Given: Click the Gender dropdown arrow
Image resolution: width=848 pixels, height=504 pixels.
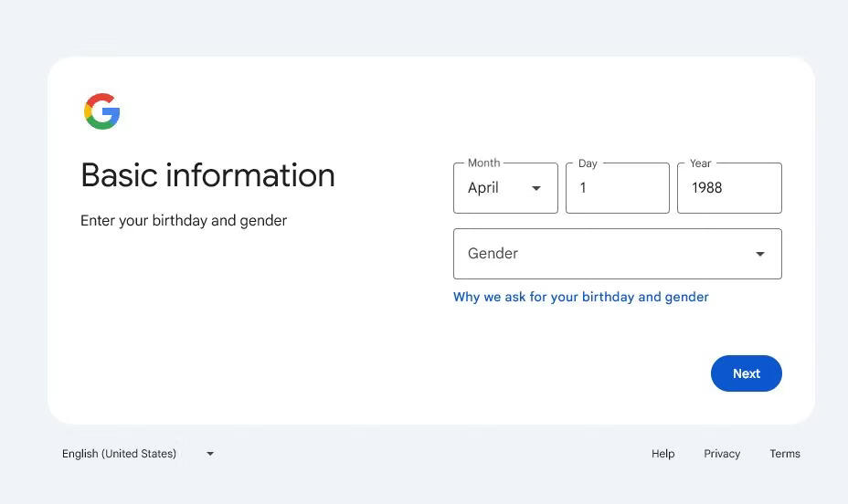Looking at the screenshot, I should (759, 254).
